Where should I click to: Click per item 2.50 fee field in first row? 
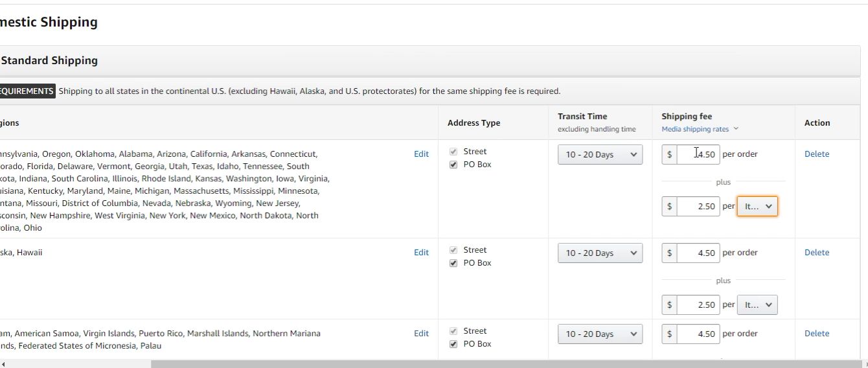(x=698, y=207)
